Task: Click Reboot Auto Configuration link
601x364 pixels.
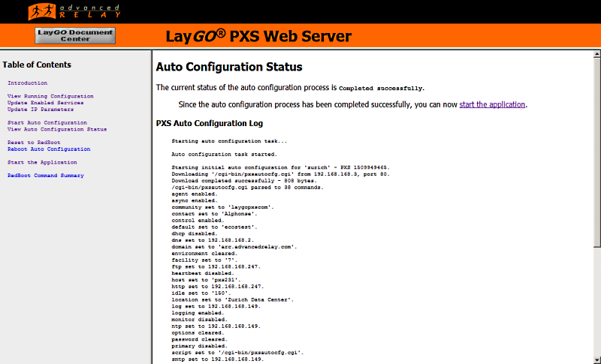Action: click(49, 149)
